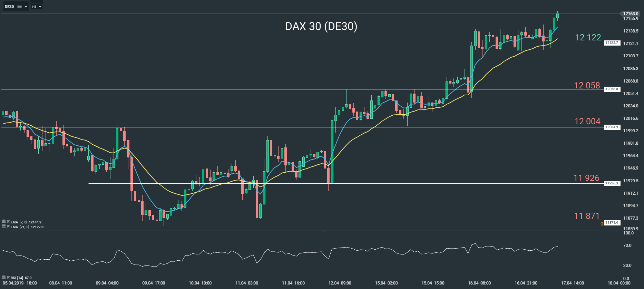This screenshot has height=289, width=644.
Task: Open the DE30 instrument dropdown
Action: pos(26,7)
